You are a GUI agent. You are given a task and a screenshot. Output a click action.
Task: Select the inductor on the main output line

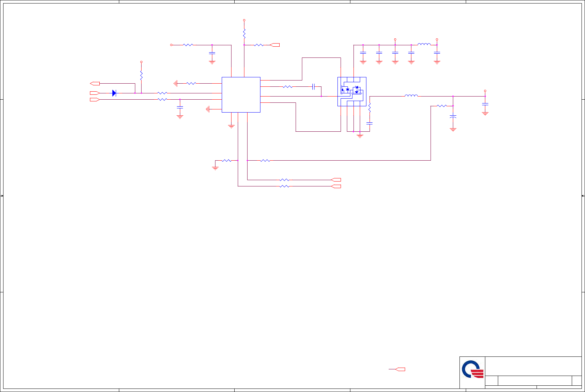point(411,95)
